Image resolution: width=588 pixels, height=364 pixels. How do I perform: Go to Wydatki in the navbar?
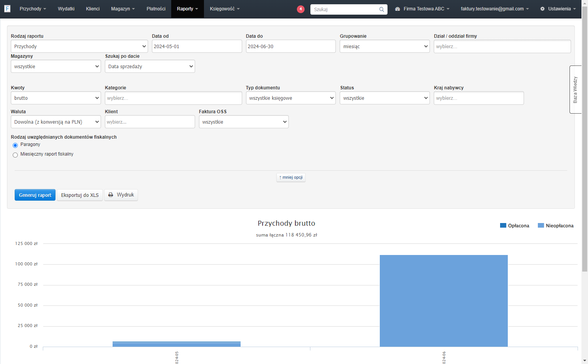pyautogui.click(x=66, y=9)
